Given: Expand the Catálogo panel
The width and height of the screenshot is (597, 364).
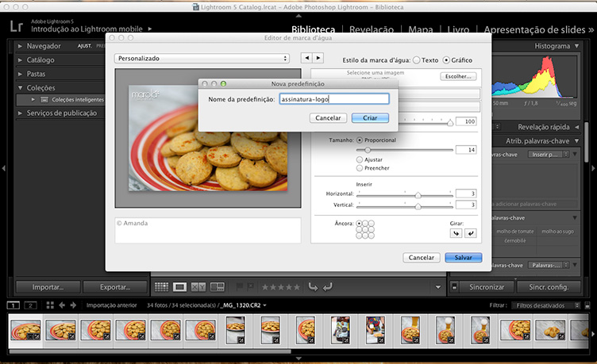Looking at the screenshot, I should point(20,59).
